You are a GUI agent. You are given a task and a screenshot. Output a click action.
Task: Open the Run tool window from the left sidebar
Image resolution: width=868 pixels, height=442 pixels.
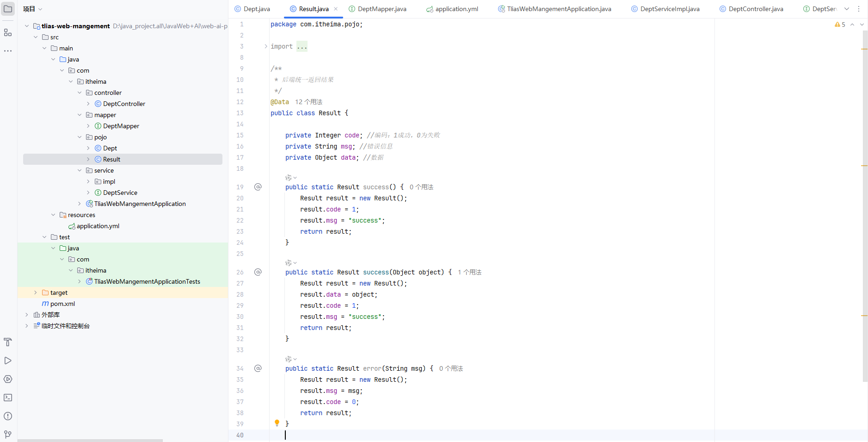click(8, 361)
